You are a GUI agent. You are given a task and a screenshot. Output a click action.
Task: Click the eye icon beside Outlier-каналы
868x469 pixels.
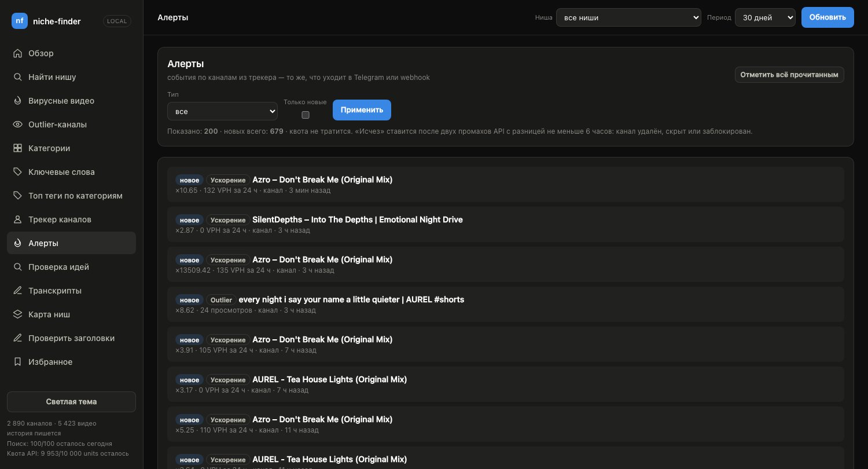(17, 124)
